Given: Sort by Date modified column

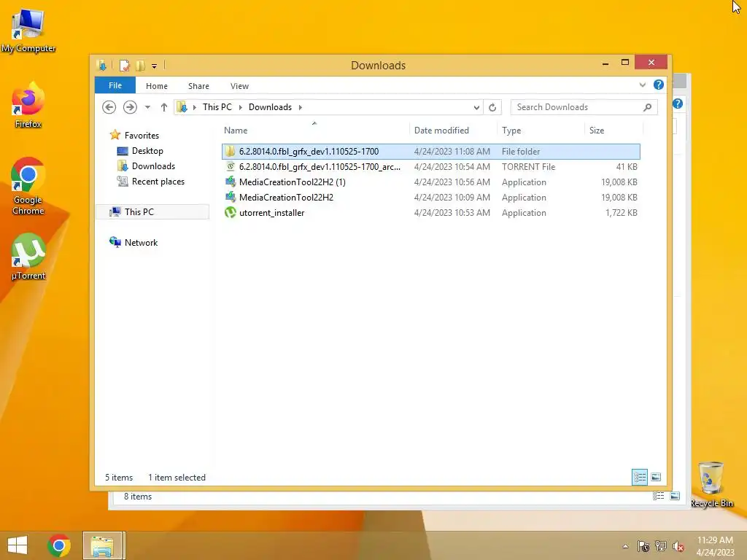Looking at the screenshot, I should coord(452,130).
